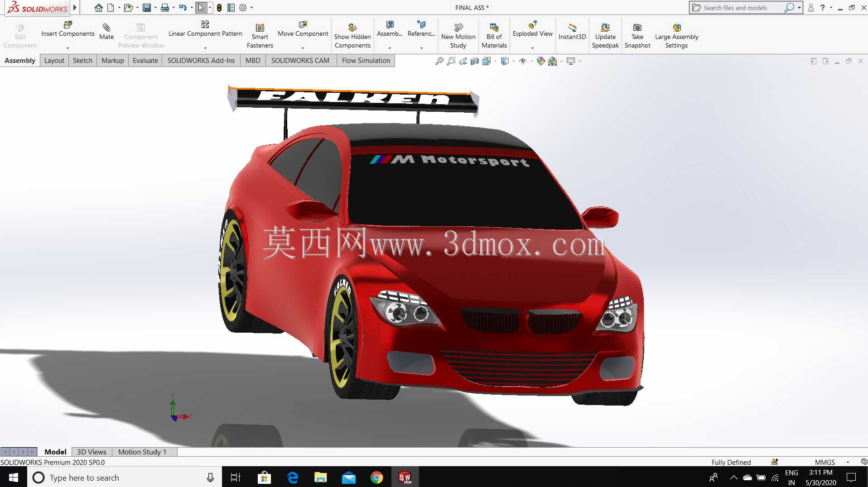Open the SOLIDWORKS CAM tab
Screen dimensions: 868x487
pos(300,61)
